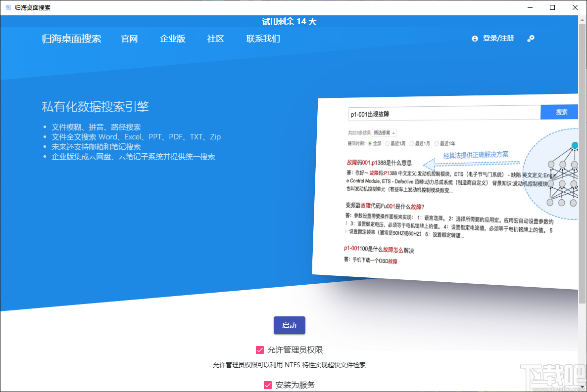This screenshot has width=587, height=392.
Task: Click the 启动 button
Action: 290,325
